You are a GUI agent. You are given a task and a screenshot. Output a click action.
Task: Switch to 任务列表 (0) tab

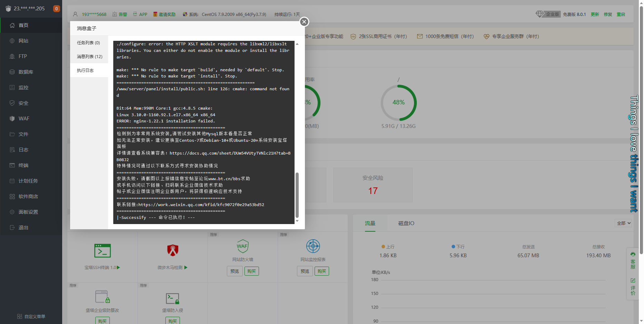[89, 43]
